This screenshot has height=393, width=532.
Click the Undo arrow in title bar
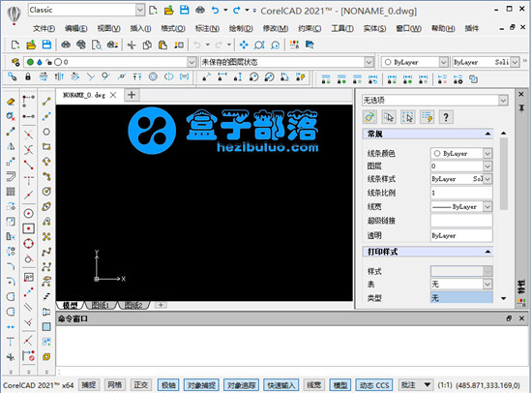(215, 11)
